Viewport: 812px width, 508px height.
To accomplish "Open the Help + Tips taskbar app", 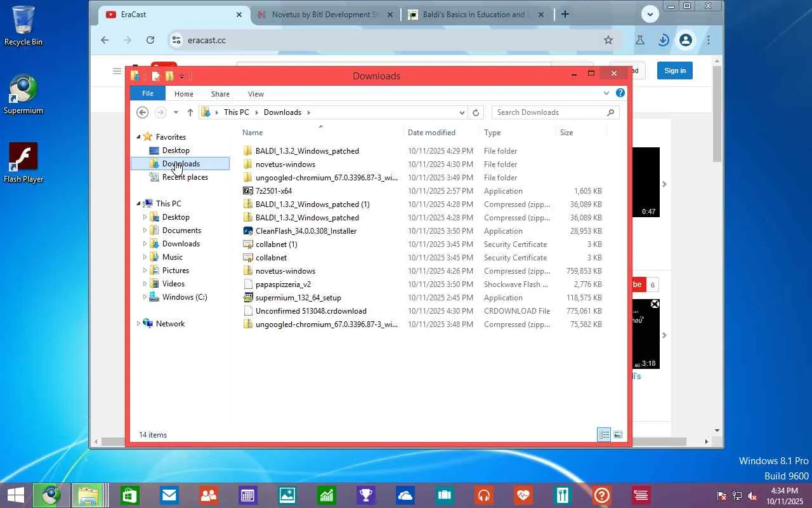I will pyautogui.click(x=601, y=495).
